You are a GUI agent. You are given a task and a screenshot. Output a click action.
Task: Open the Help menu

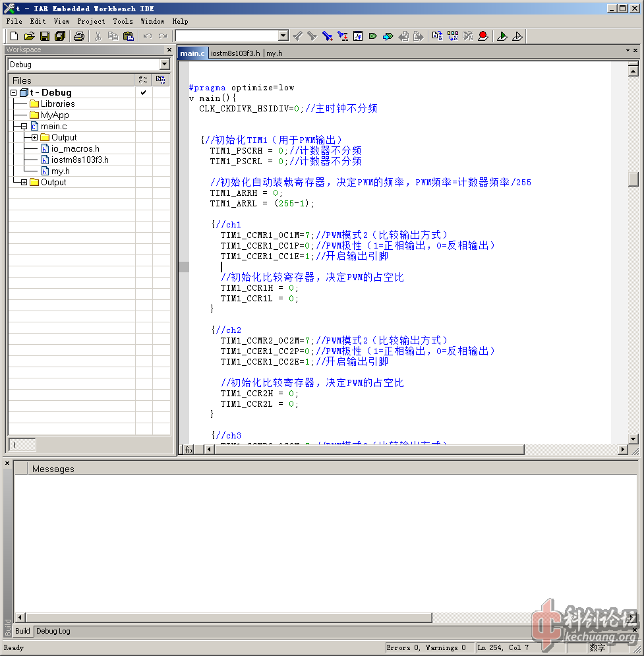point(180,21)
